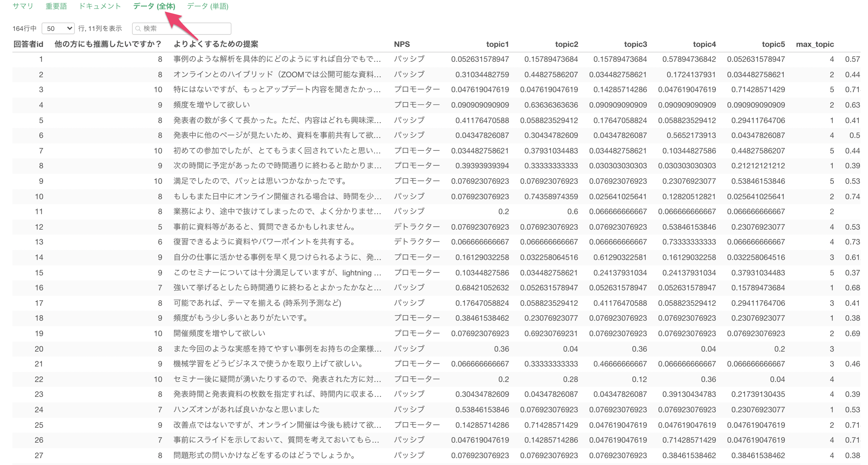This screenshot has width=868, height=465.
Task: Click row 15 text starting このセミナーについては
Action: [x=277, y=273]
